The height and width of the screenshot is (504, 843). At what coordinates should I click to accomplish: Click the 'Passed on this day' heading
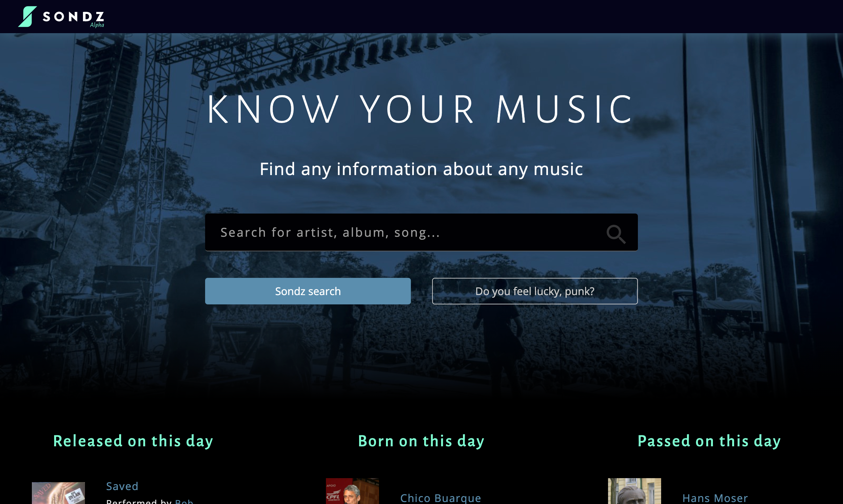tap(709, 441)
